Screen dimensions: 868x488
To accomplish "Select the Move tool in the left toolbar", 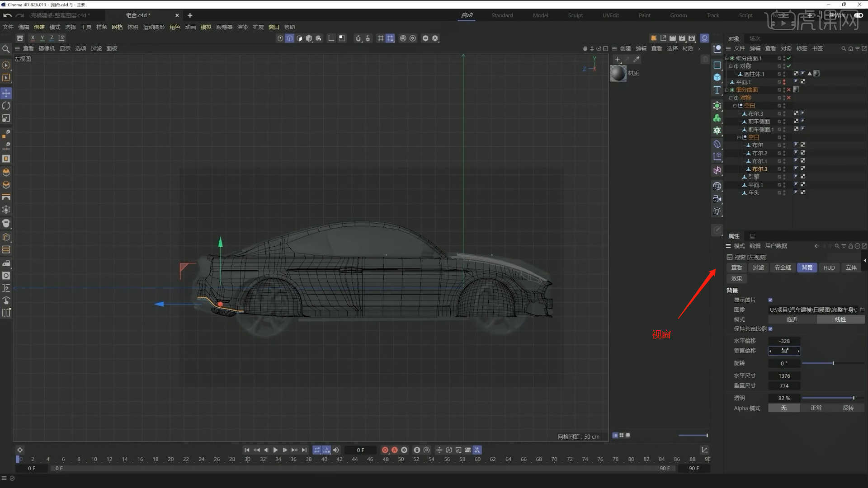I will click(x=6, y=93).
